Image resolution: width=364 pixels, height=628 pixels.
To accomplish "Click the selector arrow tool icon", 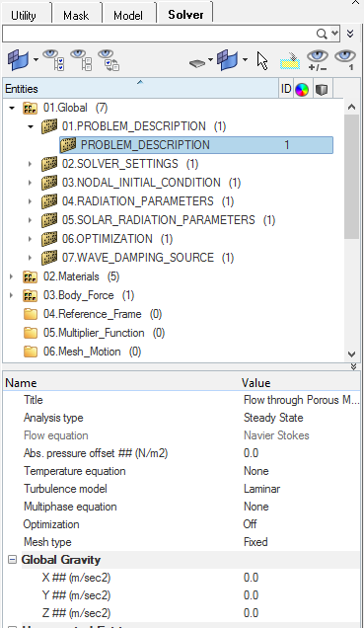I will (x=262, y=61).
